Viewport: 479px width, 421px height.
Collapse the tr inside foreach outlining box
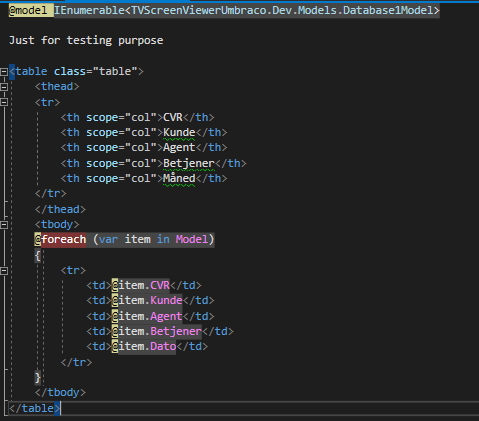(x=4, y=271)
